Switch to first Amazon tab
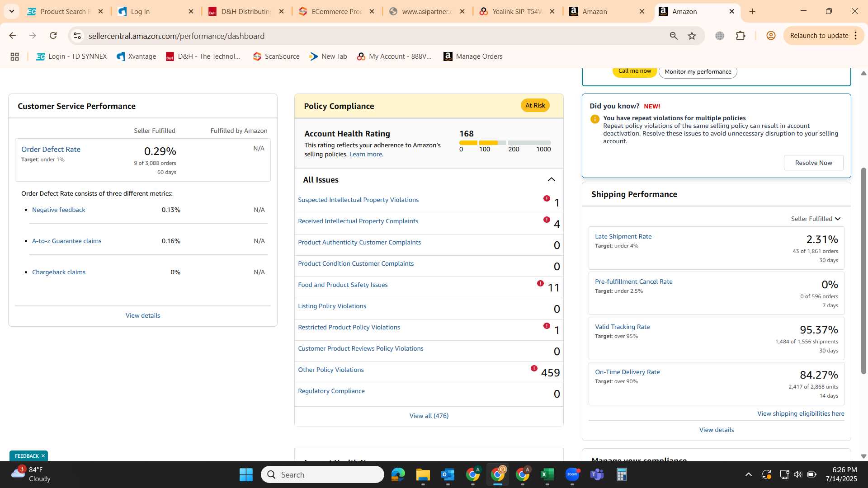Screen dimensions: 868x488 [x=607, y=11]
